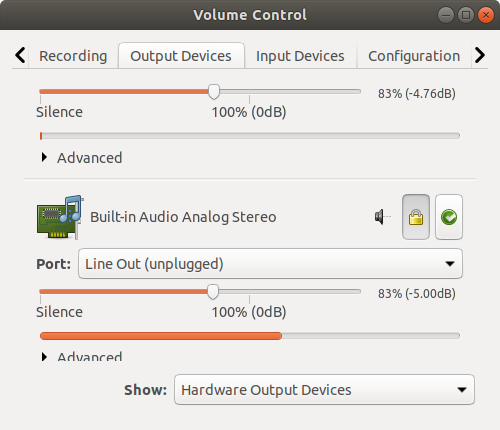The width and height of the screenshot is (500, 430).
Task: Toggle the lock channels together button
Action: click(x=416, y=217)
